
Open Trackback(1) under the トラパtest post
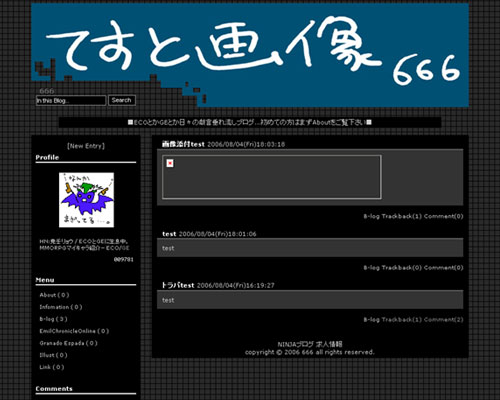tap(402, 320)
